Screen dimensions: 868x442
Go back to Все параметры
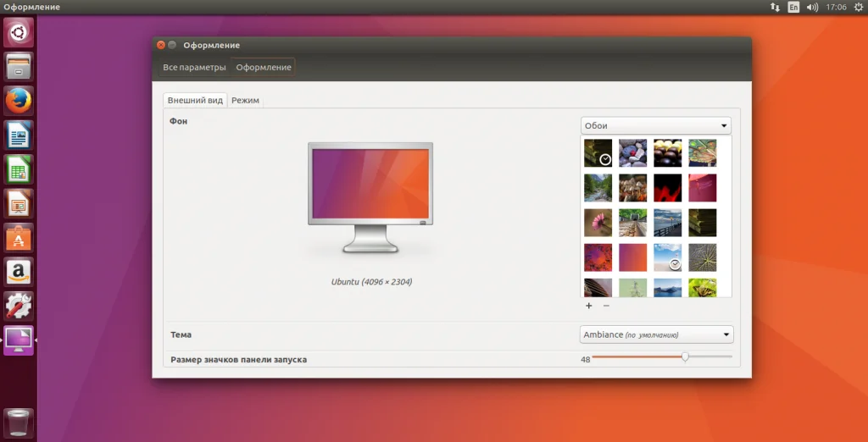[194, 67]
